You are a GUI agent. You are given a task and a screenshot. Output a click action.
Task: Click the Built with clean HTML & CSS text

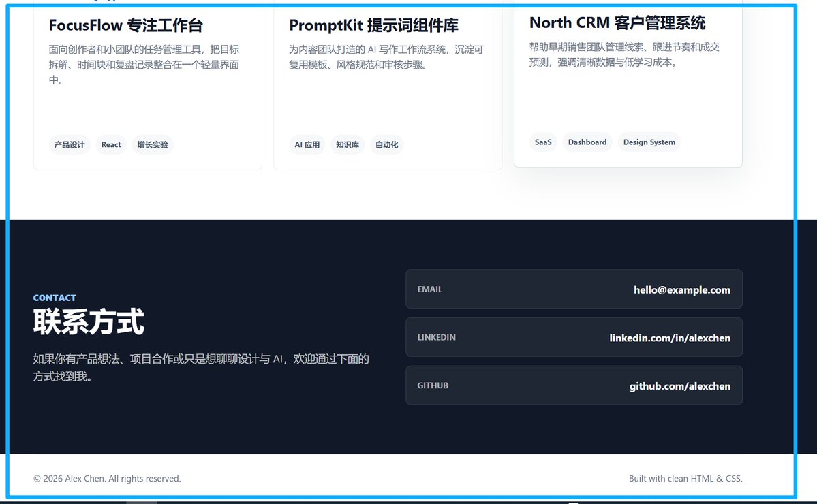point(685,479)
